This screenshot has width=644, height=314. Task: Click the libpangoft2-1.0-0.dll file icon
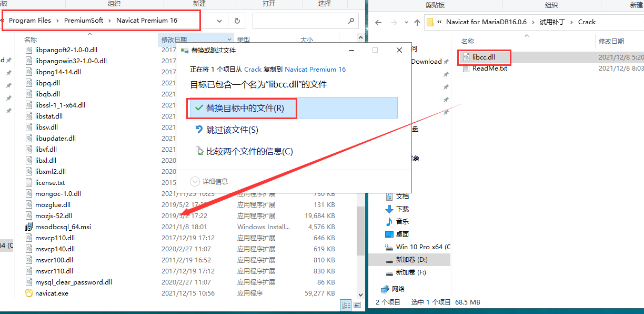pos(29,50)
